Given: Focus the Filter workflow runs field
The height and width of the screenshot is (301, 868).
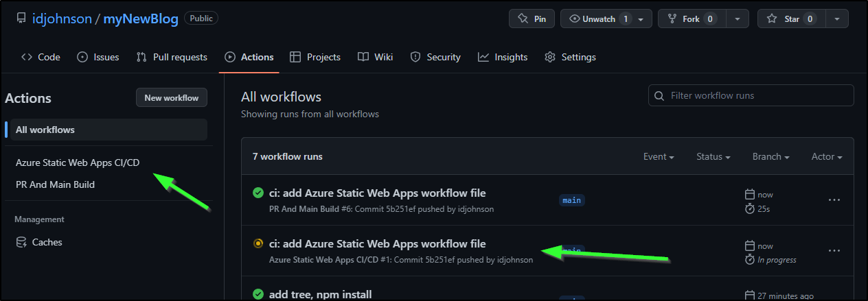Looking at the screenshot, I should click(751, 95).
